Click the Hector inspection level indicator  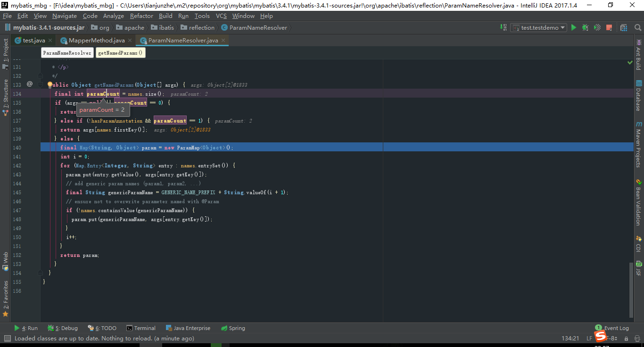tap(637, 338)
